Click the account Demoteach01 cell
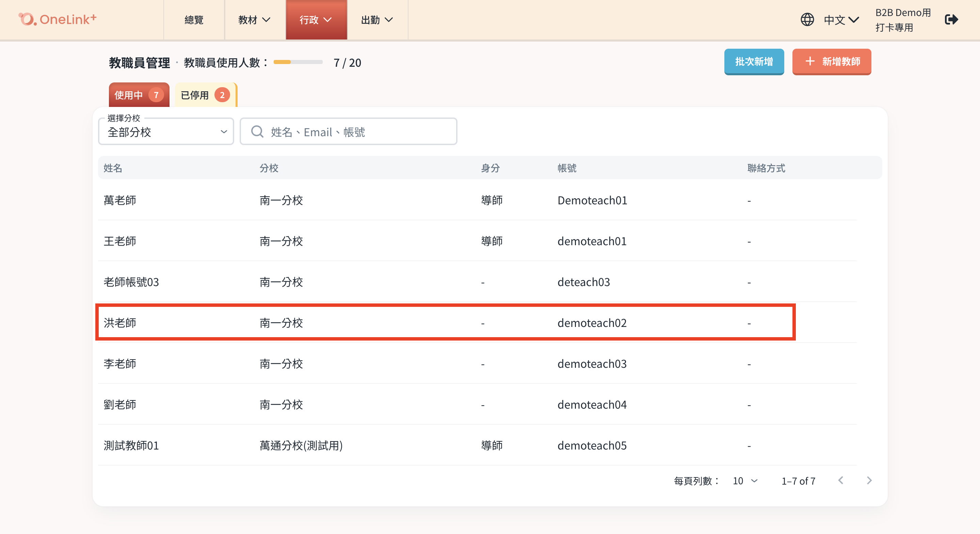Viewport: 980px width, 534px height. 592,200
